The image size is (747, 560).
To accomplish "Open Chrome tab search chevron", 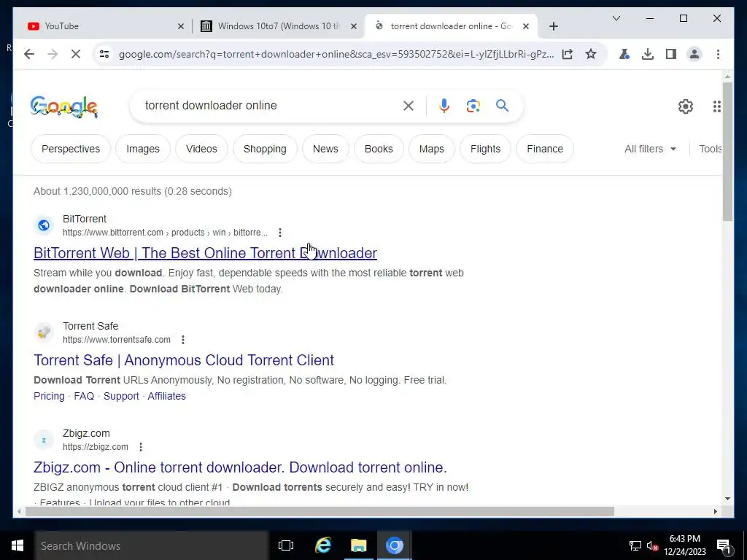I will pyautogui.click(x=616, y=18).
